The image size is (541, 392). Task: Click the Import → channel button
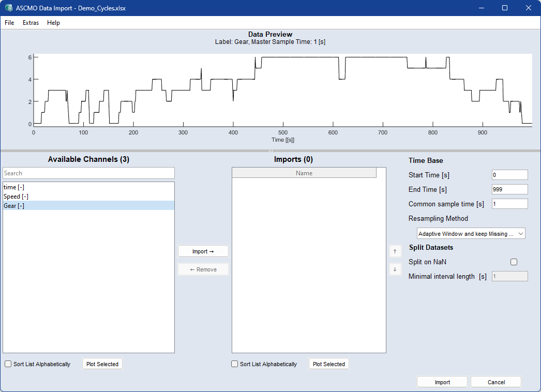click(x=203, y=251)
